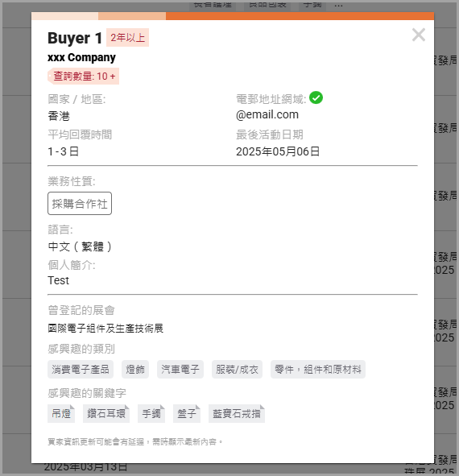Click the 服裝/成衣 category tag
459x476 pixels.
pos(237,370)
